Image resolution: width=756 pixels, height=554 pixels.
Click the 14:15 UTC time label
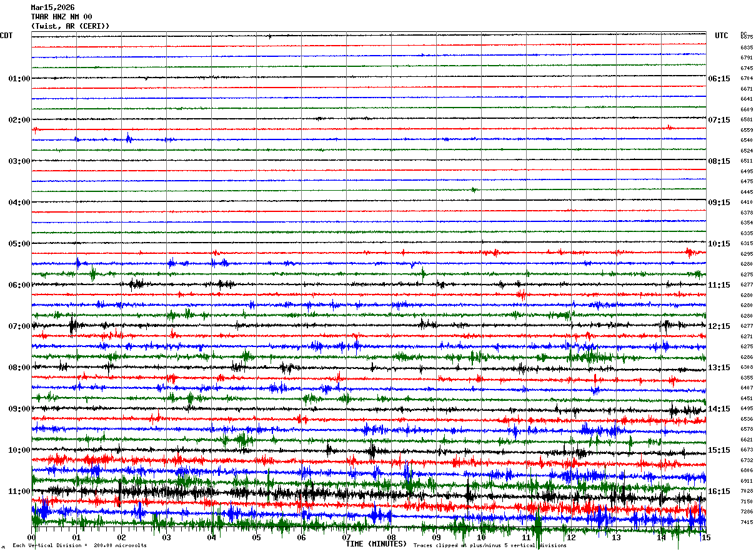pos(719,409)
